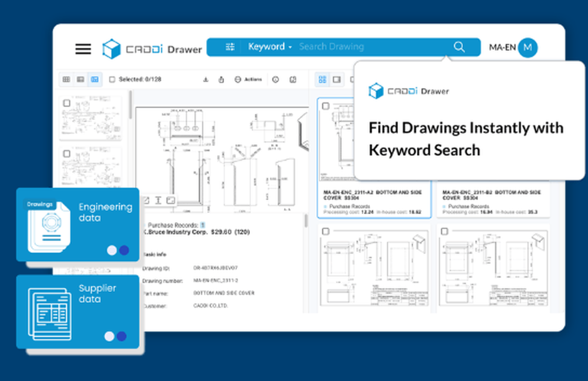Click the Supplier data spreadsheet icon
The height and width of the screenshot is (381, 588).
pyautogui.click(x=49, y=313)
